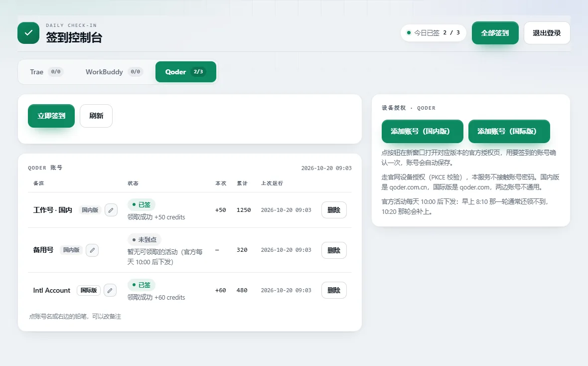Click the 未到点 status badge

(145, 239)
